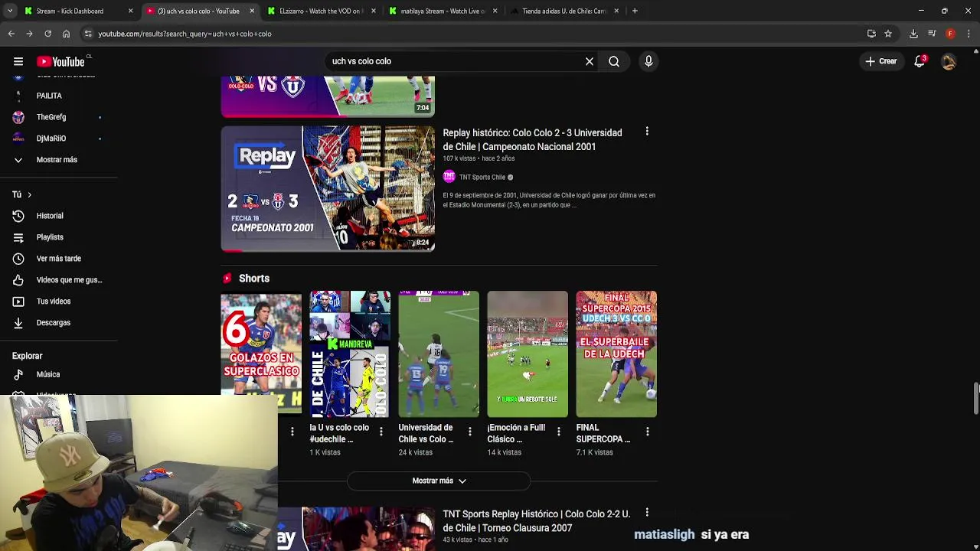Play Replay histórico Colo Colo 2-3 thumbnail
Viewport: 980px width, 551px height.
[328, 188]
